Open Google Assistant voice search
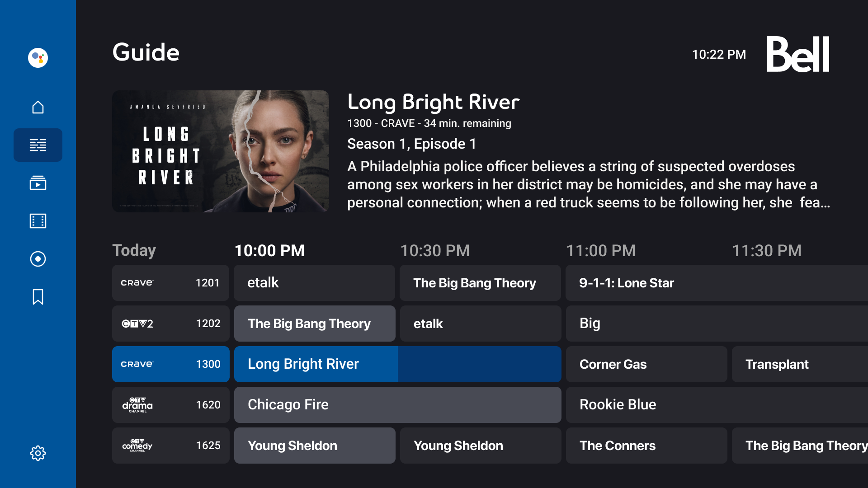 [x=38, y=58]
